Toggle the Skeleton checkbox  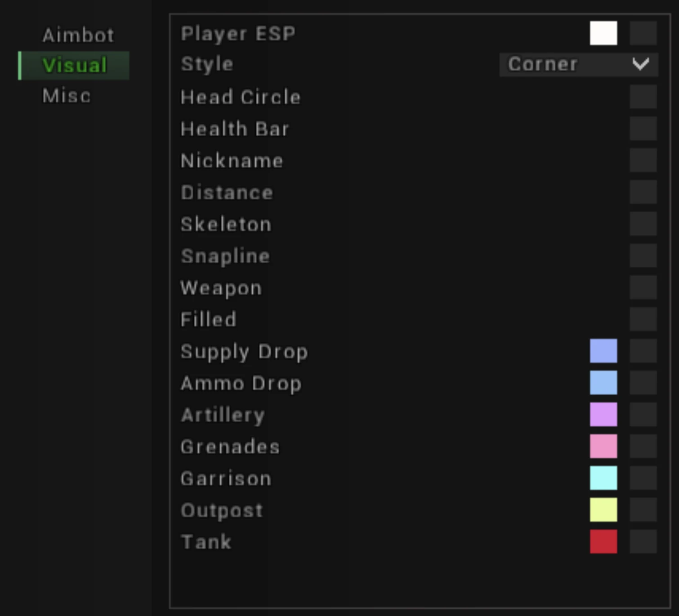(x=643, y=224)
